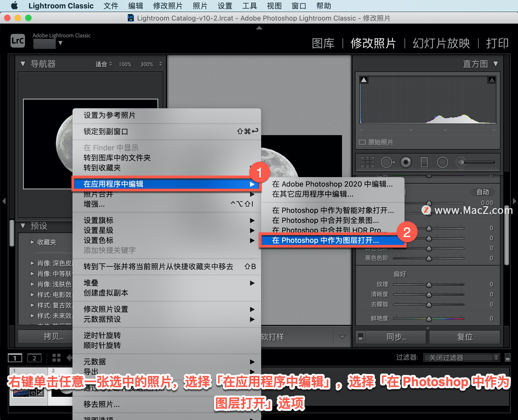Choose 在其它应用程序中编辑... submenu item
The width and height of the screenshot is (518, 420).
[332, 194]
